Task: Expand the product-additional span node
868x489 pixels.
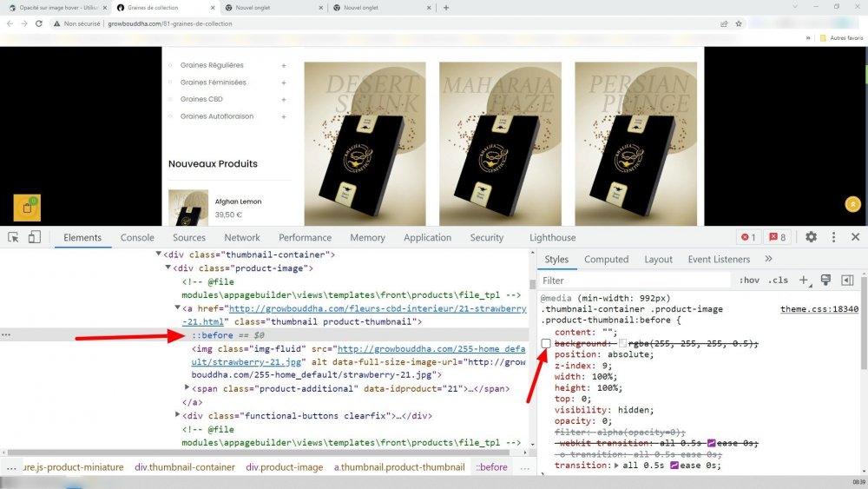Action: pyautogui.click(x=187, y=387)
